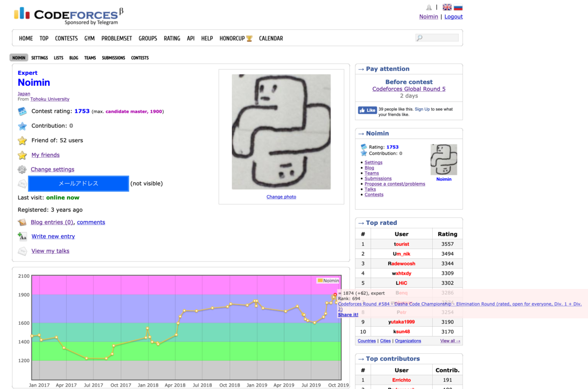Open Propose a contest/problems link
Screen dimensions: 588x389
click(395, 184)
